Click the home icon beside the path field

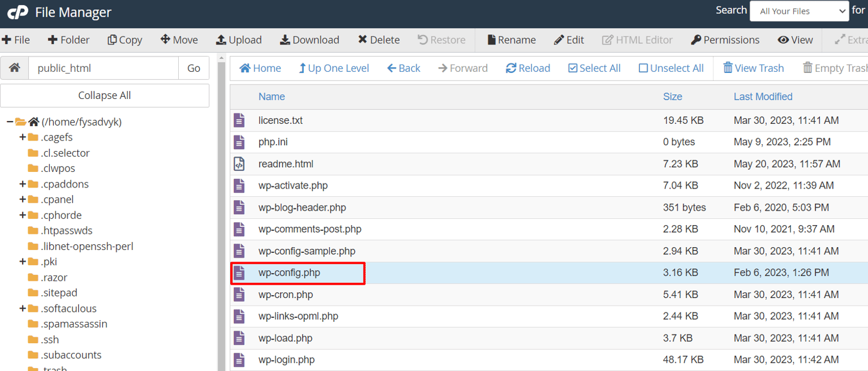point(14,68)
